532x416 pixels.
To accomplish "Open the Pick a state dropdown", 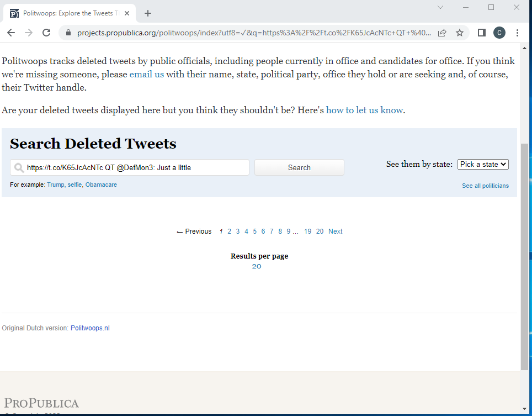I will tap(483, 165).
